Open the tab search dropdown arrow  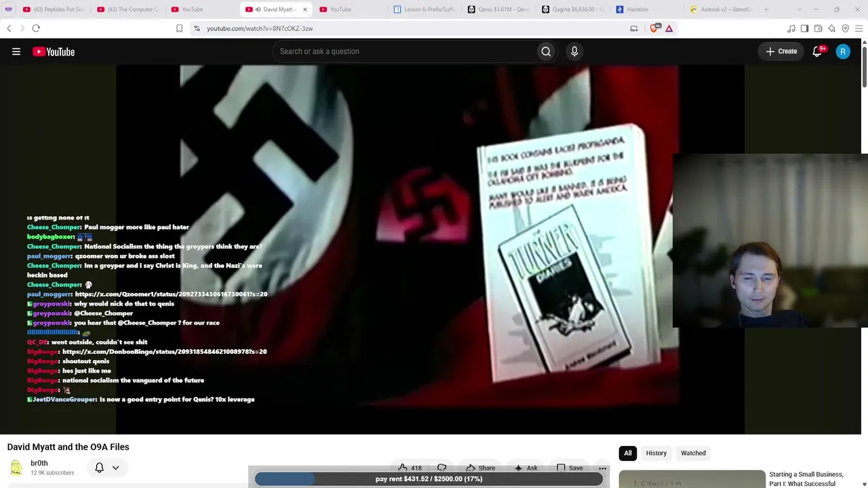click(x=800, y=9)
